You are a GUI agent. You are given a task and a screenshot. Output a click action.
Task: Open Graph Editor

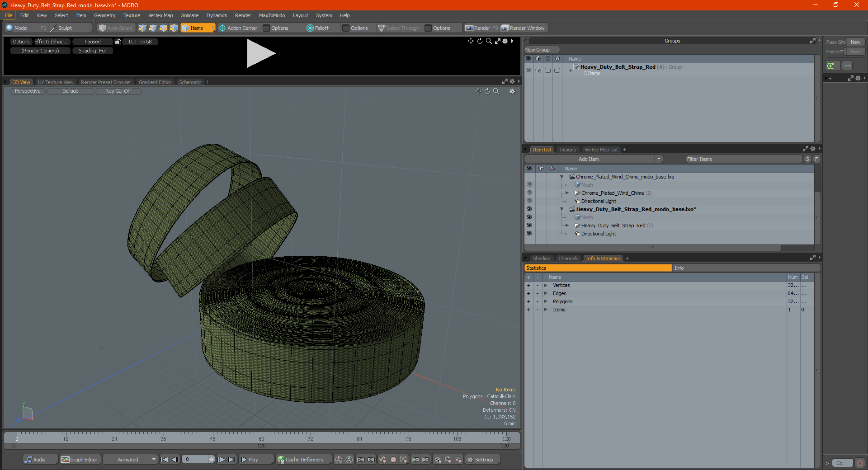79,460
